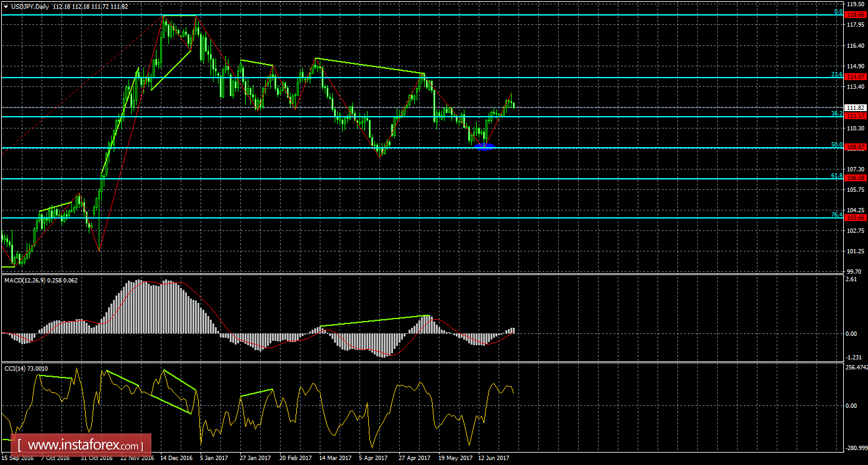Click the red 106.58 price tag

tap(856, 178)
